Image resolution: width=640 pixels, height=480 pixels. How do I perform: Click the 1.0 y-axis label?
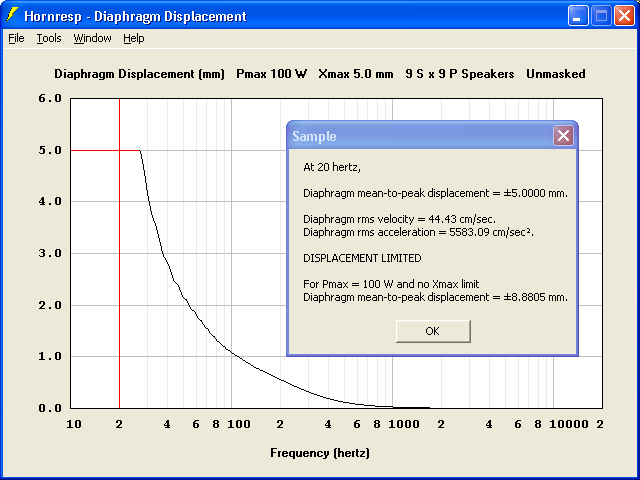tap(50, 357)
